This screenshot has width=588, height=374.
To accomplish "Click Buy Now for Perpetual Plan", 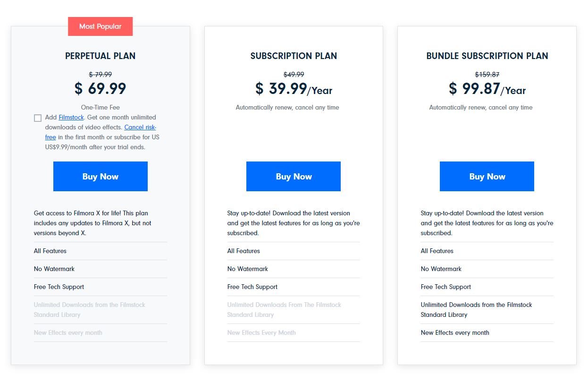I will pos(100,177).
